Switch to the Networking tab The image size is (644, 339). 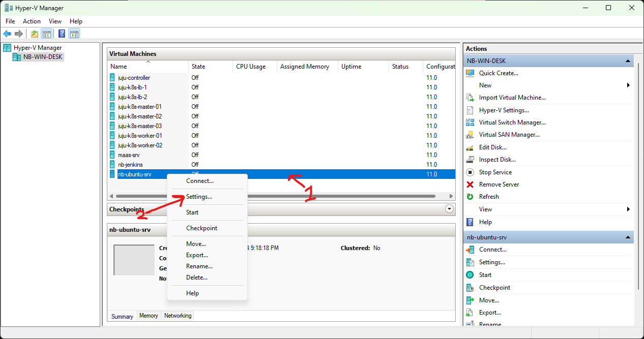pos(178,316)
